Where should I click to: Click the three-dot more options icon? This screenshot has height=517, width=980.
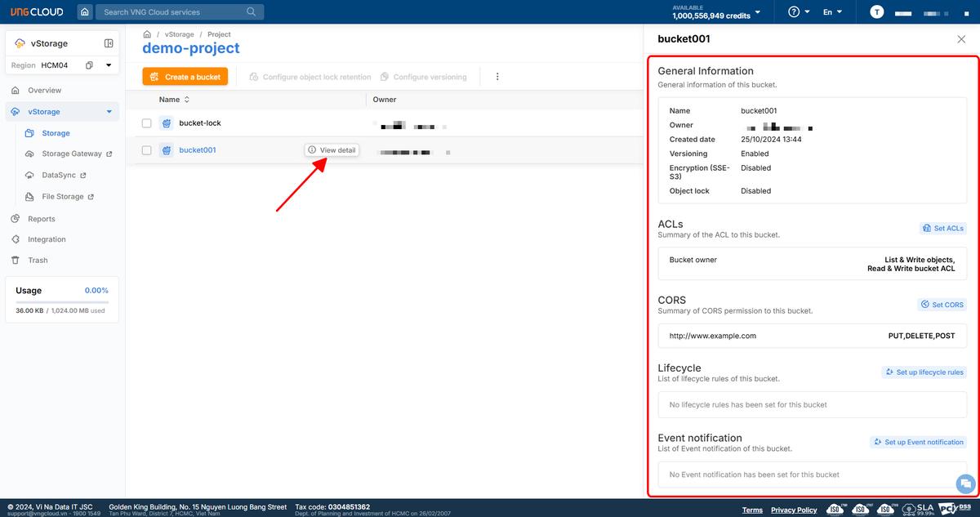coord(497,77)
